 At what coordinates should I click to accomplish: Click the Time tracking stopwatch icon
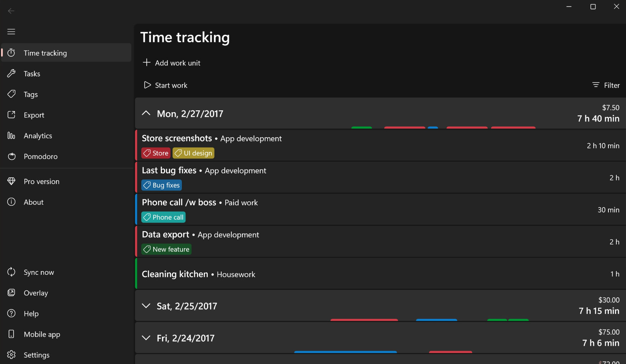[11, 53]
